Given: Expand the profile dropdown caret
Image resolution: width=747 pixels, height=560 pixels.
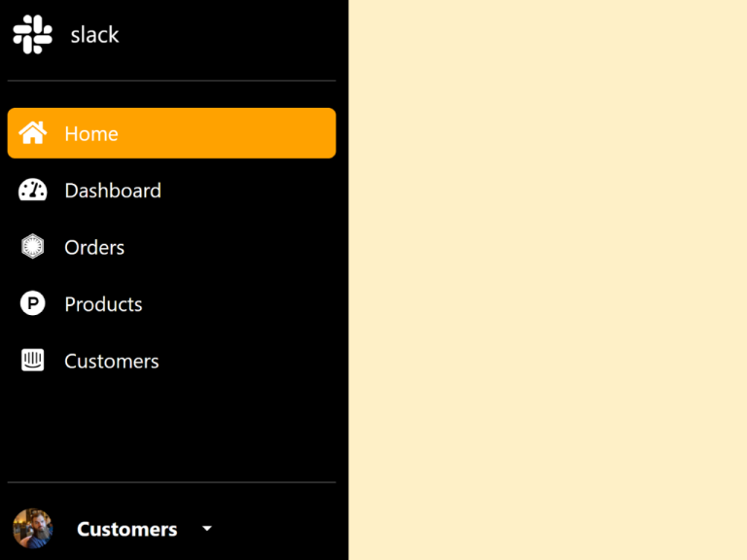Looking at the screenshot, I should pos(206,529).
